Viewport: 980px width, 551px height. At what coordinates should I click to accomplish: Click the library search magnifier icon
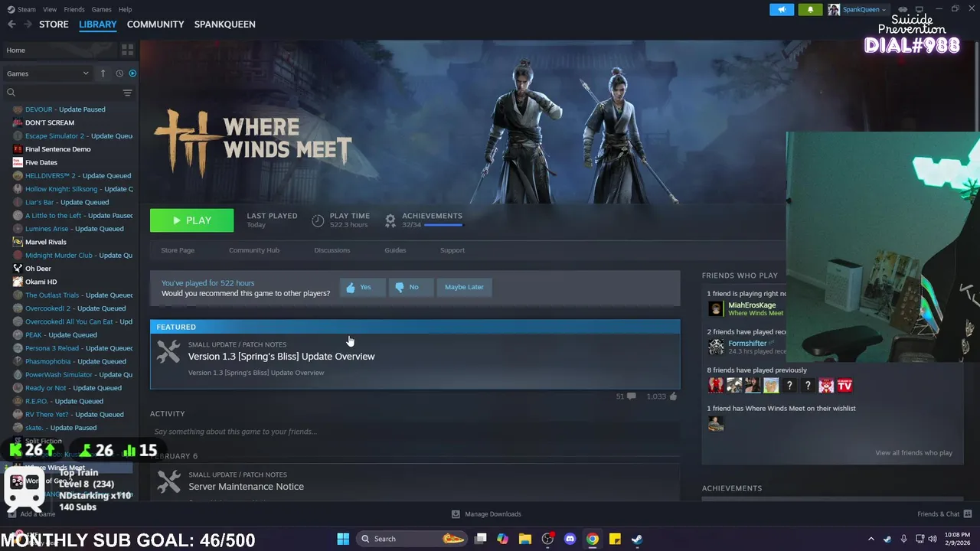[11, 93]
